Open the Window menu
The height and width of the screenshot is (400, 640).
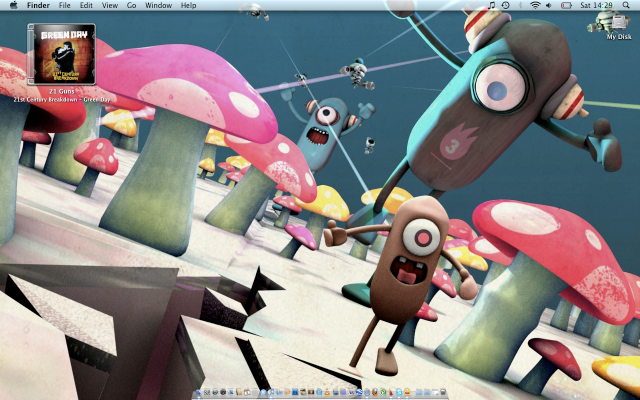[x=158, y=5]
